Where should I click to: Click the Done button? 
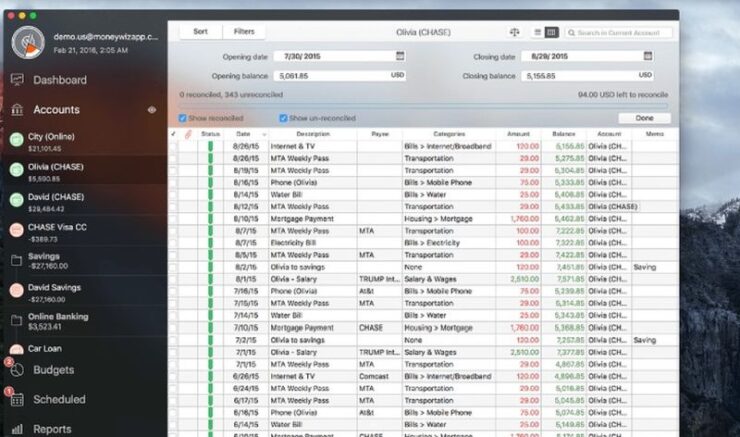[644, 118]
